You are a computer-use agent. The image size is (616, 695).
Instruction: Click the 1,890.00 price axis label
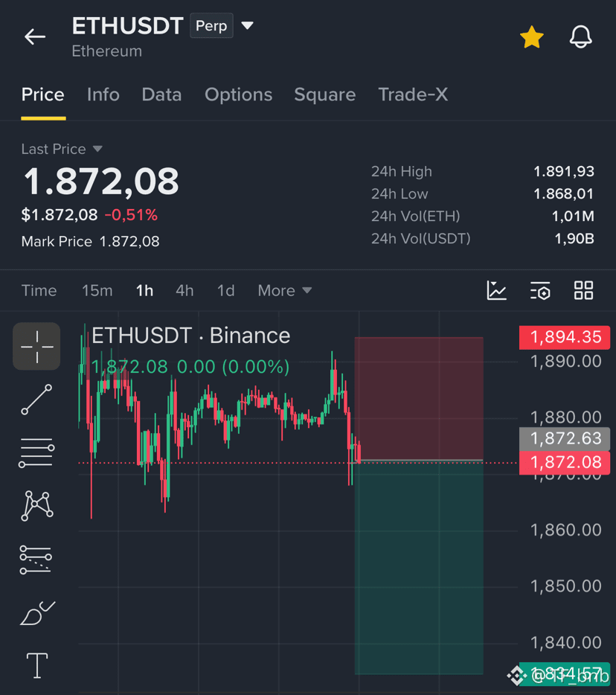(x=566, y=362)
